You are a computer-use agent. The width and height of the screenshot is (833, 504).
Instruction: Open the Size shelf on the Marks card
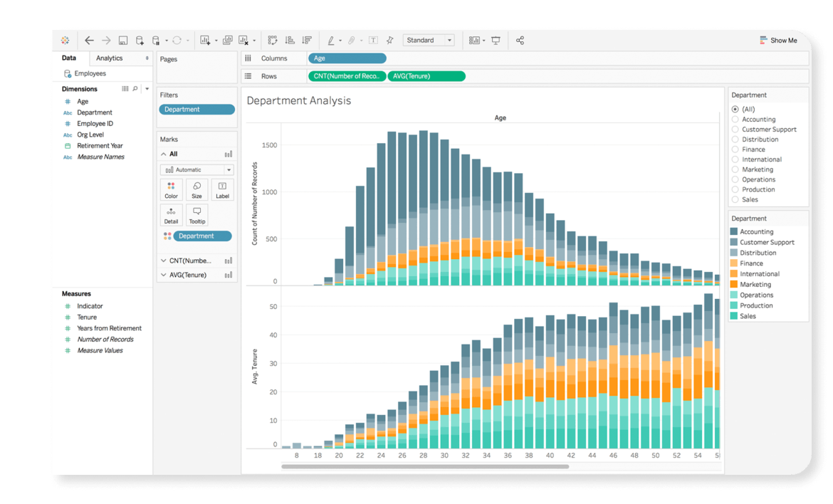(197, 189)
